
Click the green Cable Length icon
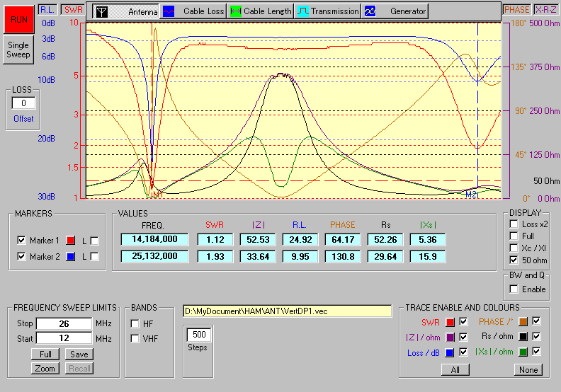tap(236, 11)
